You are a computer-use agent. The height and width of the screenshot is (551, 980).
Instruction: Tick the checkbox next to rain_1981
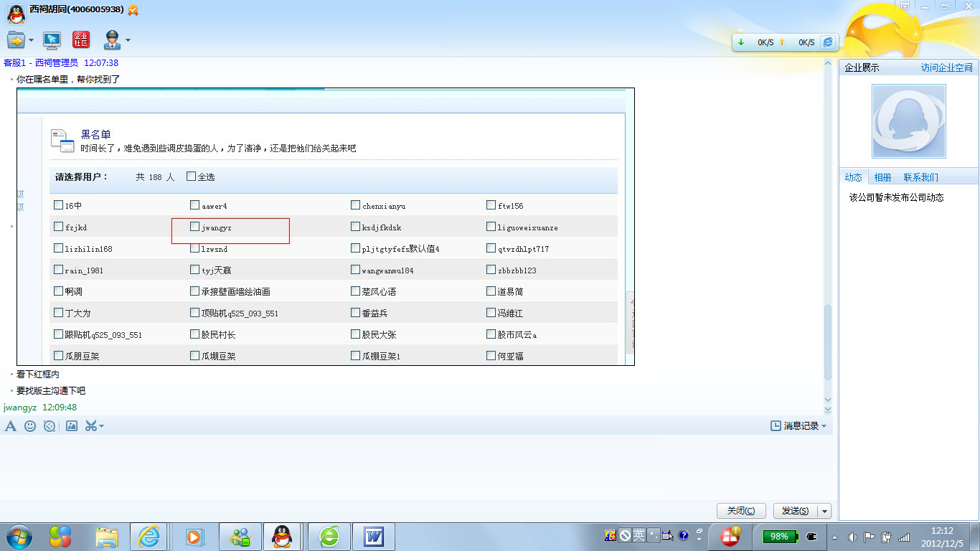pos(58,269)
